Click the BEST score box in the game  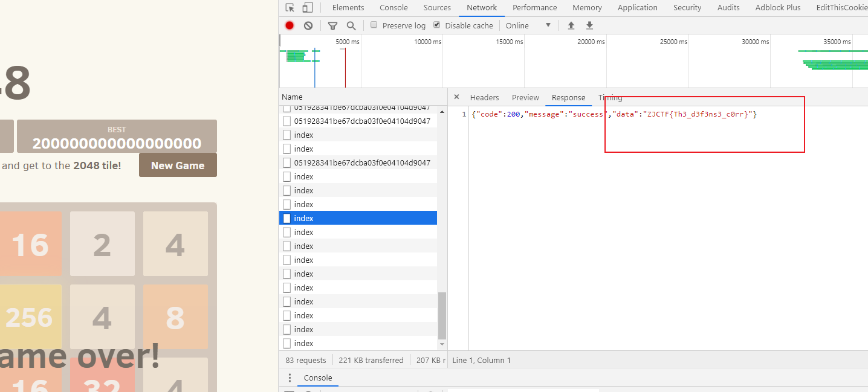117,137
